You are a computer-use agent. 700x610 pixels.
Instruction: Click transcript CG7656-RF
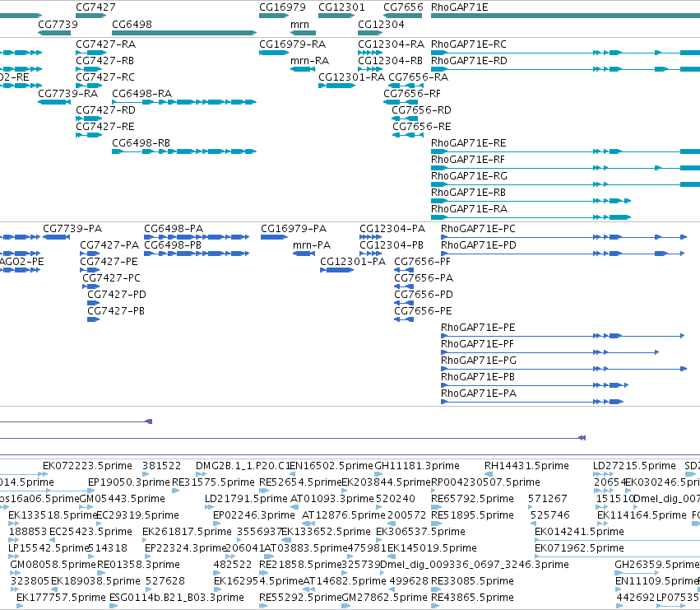(x=412, y=94)
